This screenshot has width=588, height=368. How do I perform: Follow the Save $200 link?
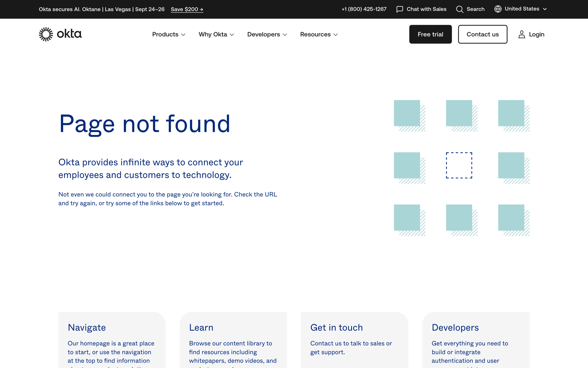(x=187, y=9)
